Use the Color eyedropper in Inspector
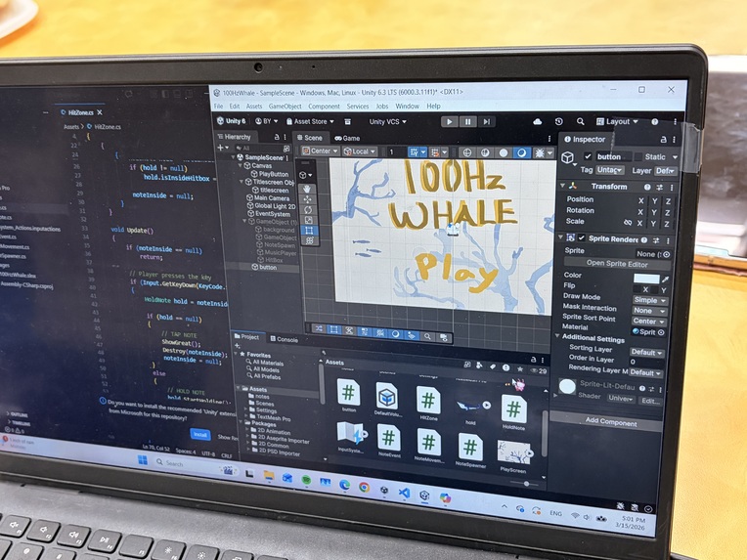 tap(666, 280)
